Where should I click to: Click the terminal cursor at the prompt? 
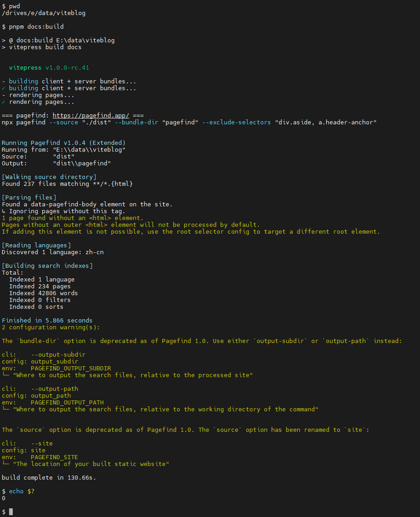[10, 512]
